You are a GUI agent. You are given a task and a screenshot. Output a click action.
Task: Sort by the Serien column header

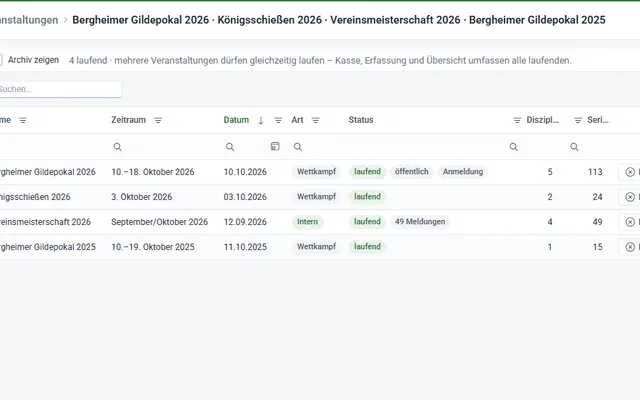598,120
